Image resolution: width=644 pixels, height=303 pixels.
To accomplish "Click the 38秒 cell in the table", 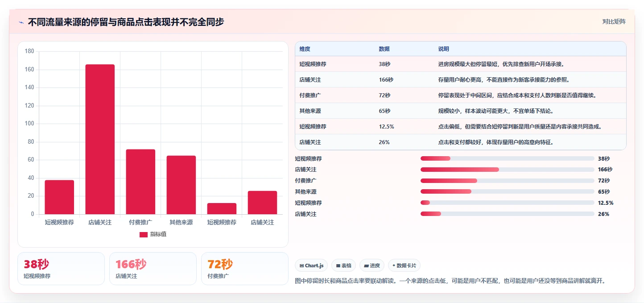I will coord(384,64).
